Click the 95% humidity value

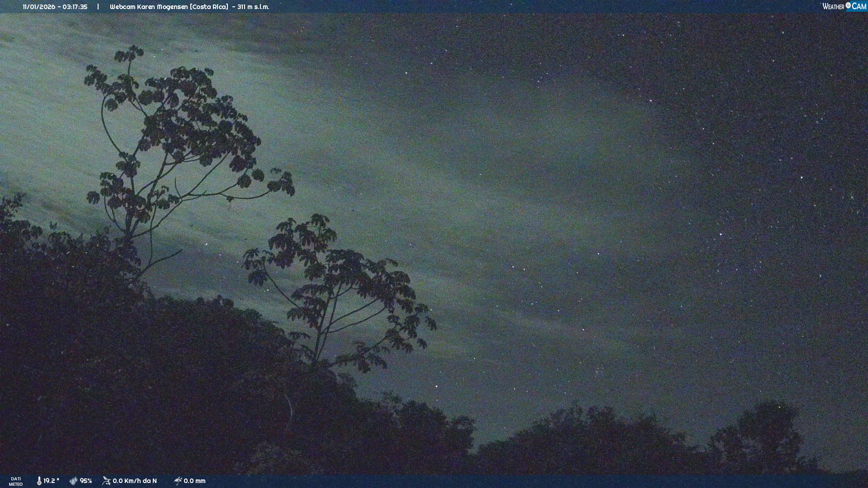click(86, 481)
